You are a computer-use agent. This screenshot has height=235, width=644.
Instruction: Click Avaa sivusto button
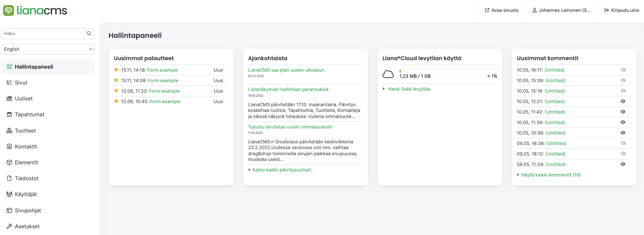click(x=502, y=10)
